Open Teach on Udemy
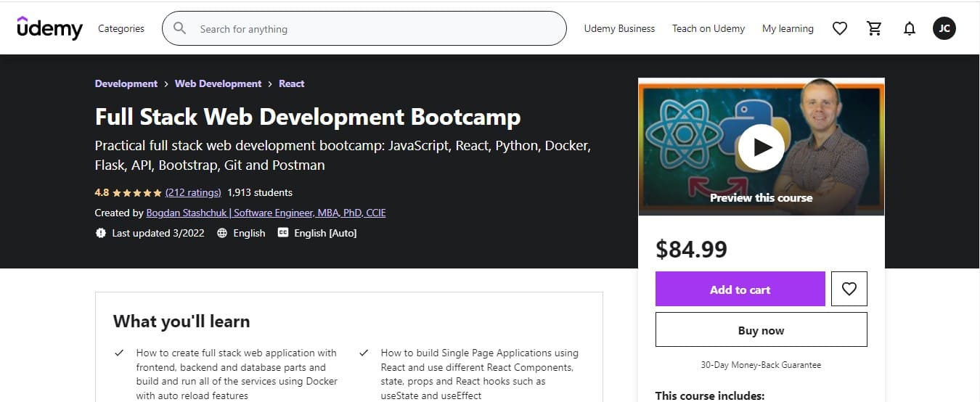 point(709,28)
